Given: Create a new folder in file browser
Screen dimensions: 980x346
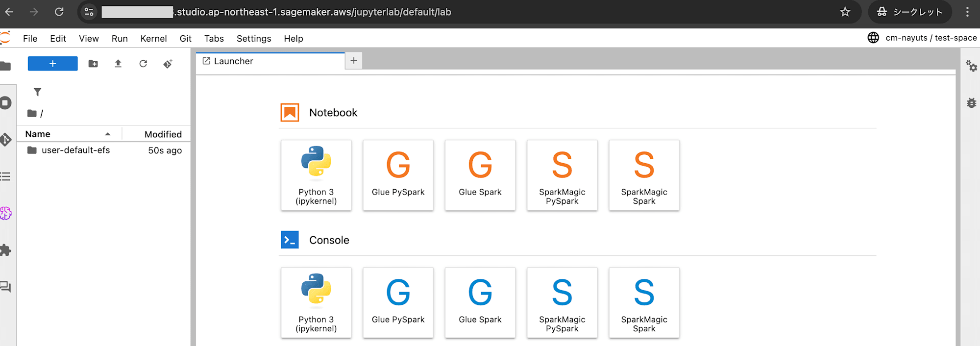Looking at the screenshot, I should 93,64.
